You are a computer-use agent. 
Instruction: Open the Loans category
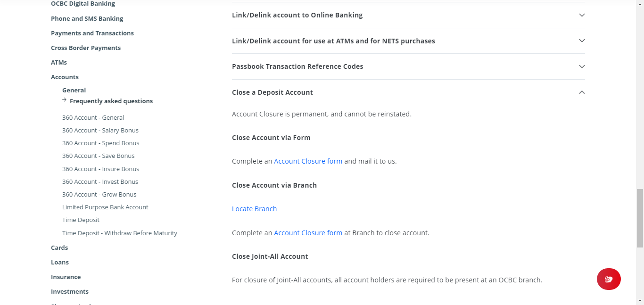[x=60, y=262]
